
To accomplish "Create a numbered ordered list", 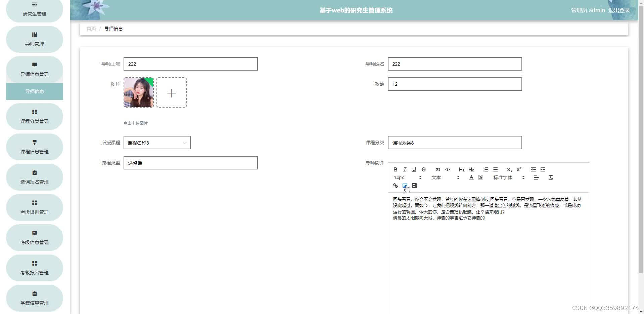I will [486, 169].
